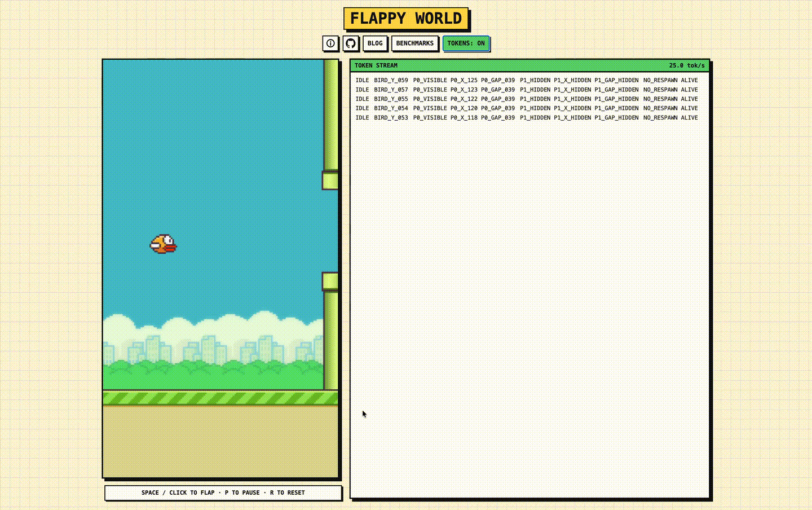Viewport: 812px width, 510px height.
Task: Select BIRD_Y_053 token in stream
Action: [x=391, y=118]
